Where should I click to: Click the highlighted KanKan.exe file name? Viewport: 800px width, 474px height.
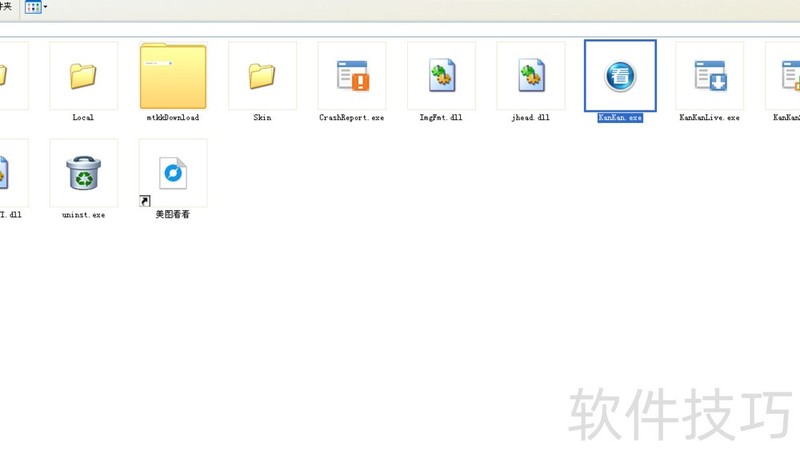pyautogui.click(x=620, y=118)
